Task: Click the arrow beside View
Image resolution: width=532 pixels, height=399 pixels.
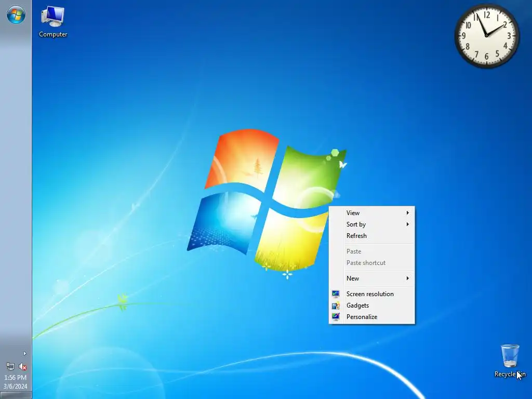Action: pyautogui.click(x=408, y=212)
